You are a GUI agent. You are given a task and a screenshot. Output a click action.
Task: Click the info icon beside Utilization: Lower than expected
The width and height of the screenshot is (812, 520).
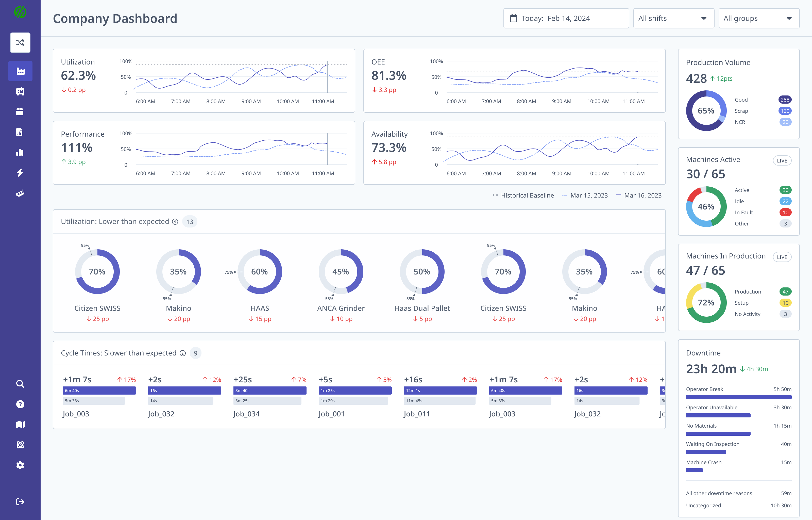(175, 222)
